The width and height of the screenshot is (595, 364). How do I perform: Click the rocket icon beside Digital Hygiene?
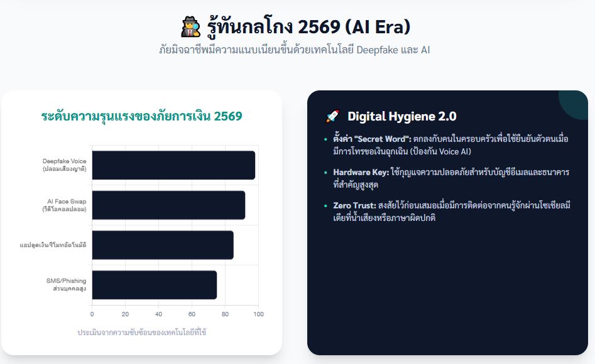click(332, 116)
